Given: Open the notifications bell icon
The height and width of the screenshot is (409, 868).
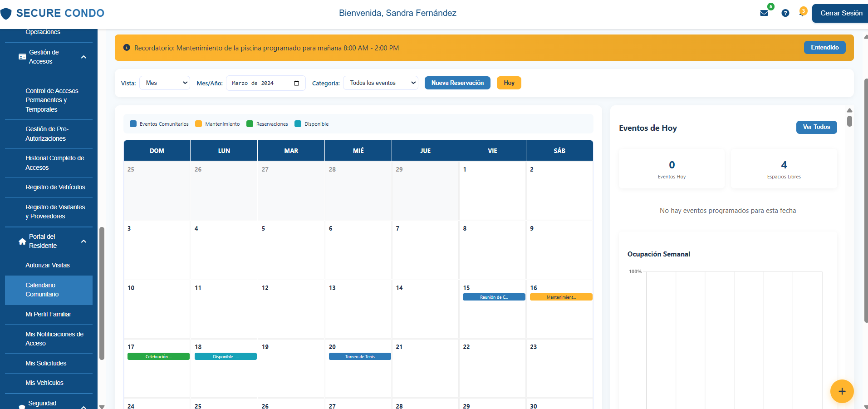Looking at the screenshot, I should click(x=802, y=13).
